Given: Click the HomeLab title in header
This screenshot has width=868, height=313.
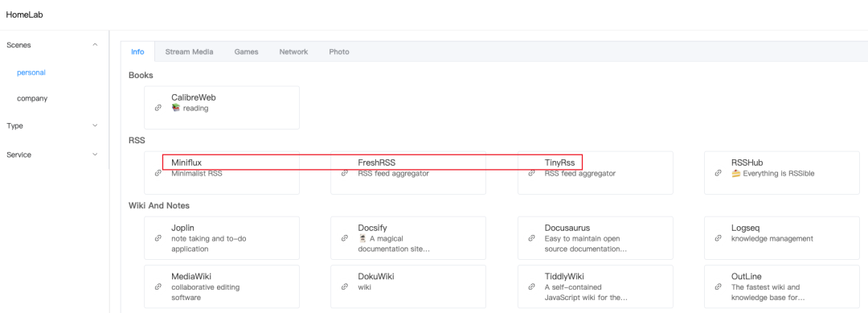Looking at the screenshot, I should pyautogui.click(x=24, y=15).
